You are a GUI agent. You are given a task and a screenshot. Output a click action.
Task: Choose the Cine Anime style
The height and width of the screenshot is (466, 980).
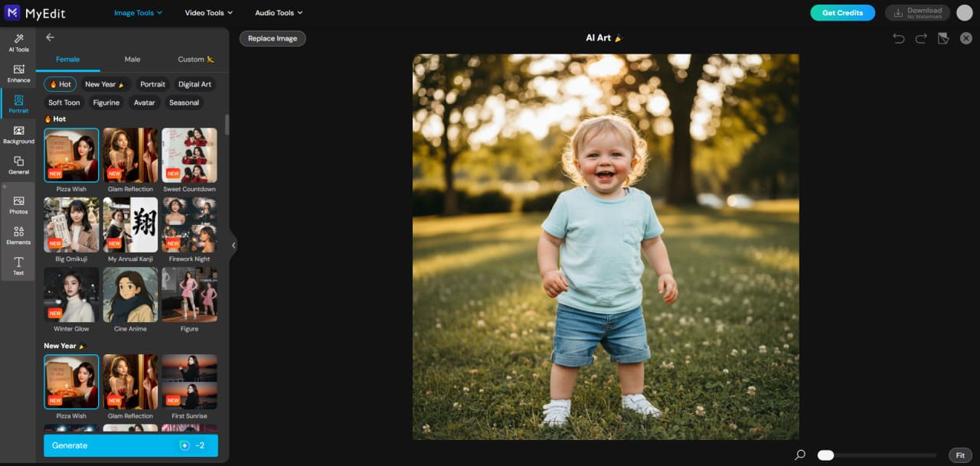click(x=130, y=295)
